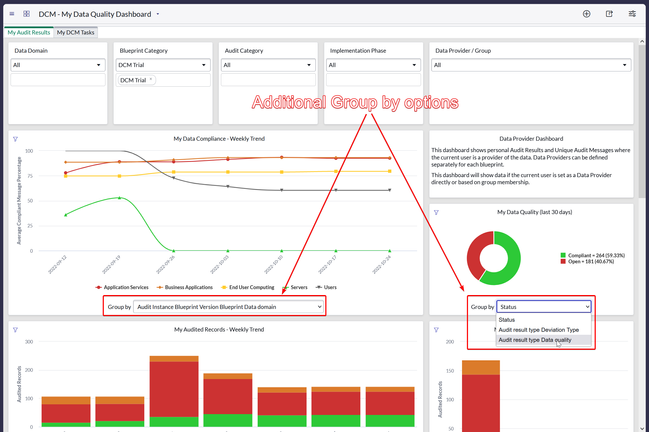Viewport: 649px width, 432px height.
Task: Click the Status Group by combo box
Action: point(543,307)
